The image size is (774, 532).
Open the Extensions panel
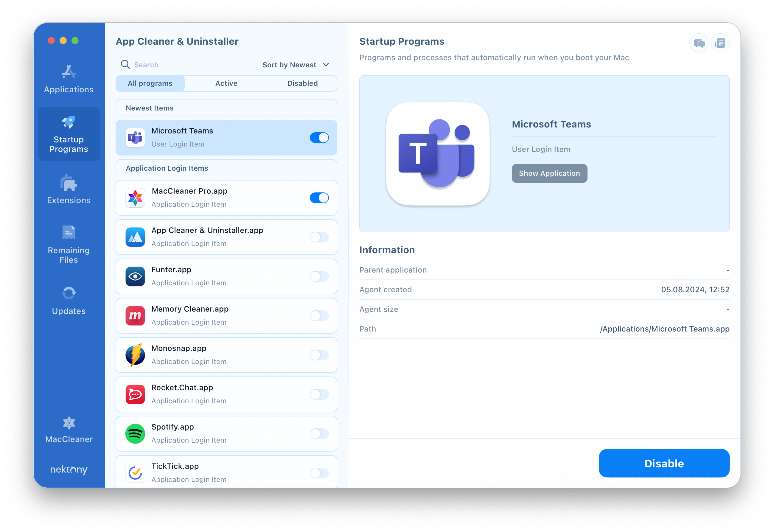[x=68, y=192]
